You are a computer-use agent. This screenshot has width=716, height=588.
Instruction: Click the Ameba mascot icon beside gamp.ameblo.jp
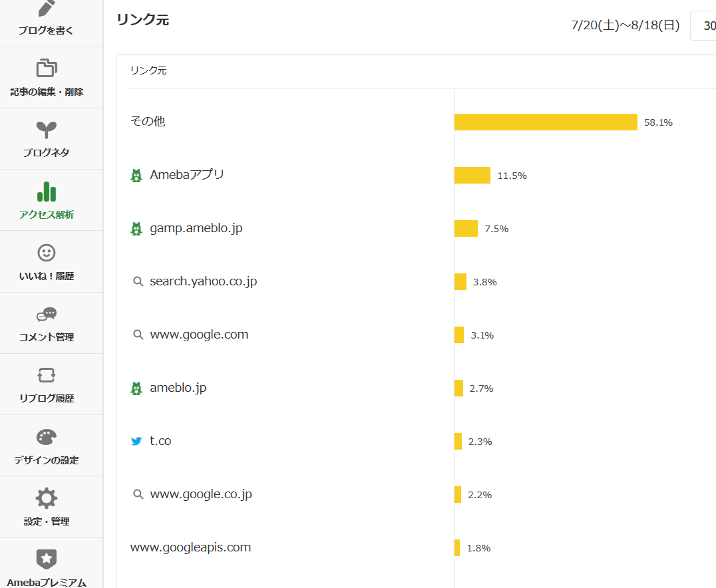[136, 229]
